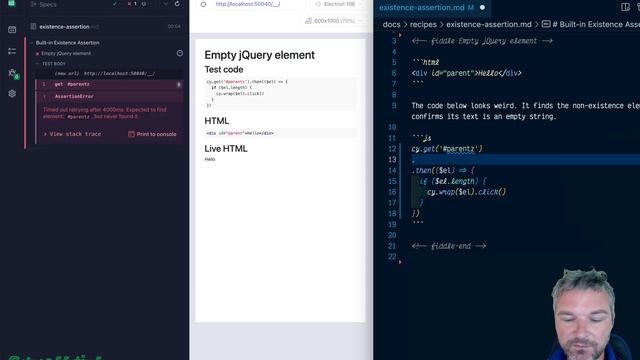The height and width of the screenshot is (360, 640).
Task: Click the Live HTML Hello text
Action: tap(210, 159)
